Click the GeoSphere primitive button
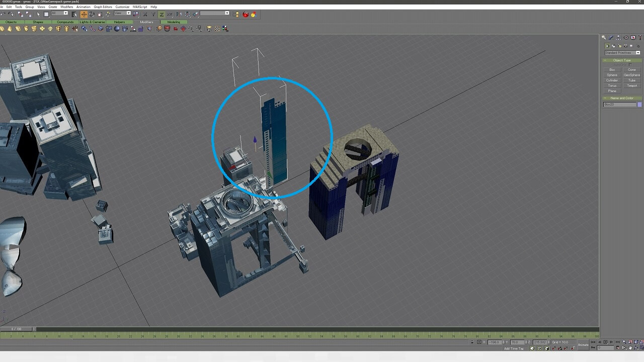 pos(631,75)
